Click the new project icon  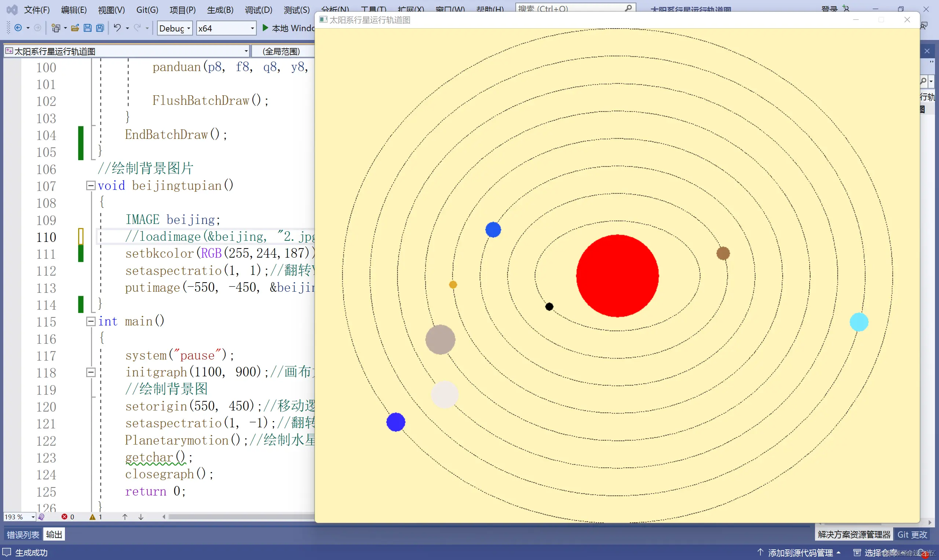(x=56, y=28)
